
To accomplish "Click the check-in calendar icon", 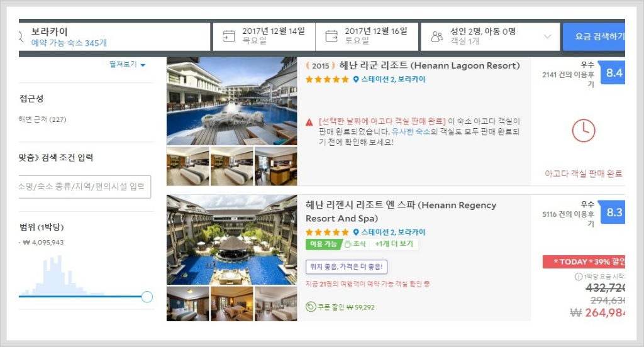I will pos(229,36).
